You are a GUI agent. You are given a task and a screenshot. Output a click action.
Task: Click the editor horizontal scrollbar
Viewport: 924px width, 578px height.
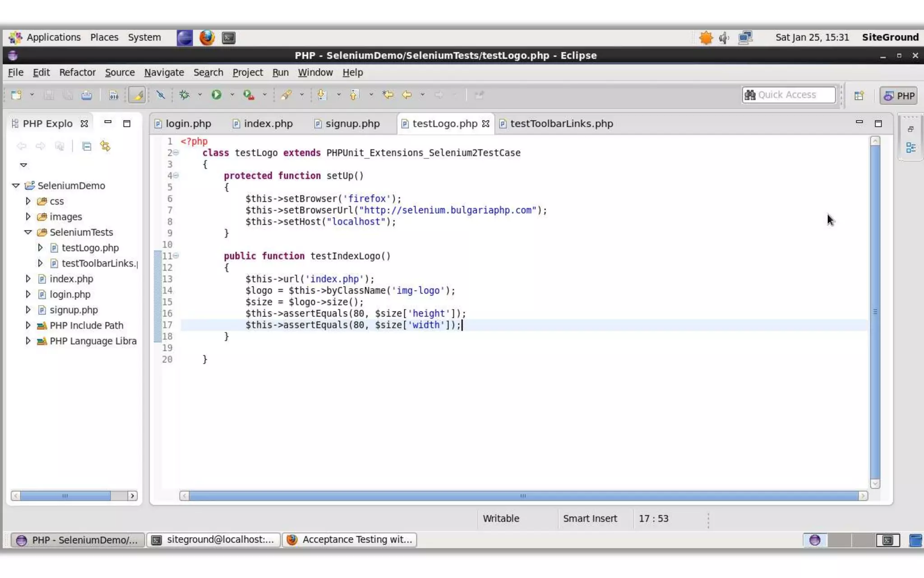point(522,496)
